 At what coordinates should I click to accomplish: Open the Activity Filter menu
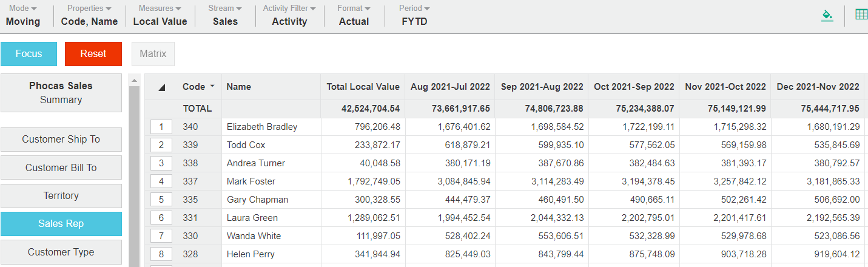[x=289, y=15]
